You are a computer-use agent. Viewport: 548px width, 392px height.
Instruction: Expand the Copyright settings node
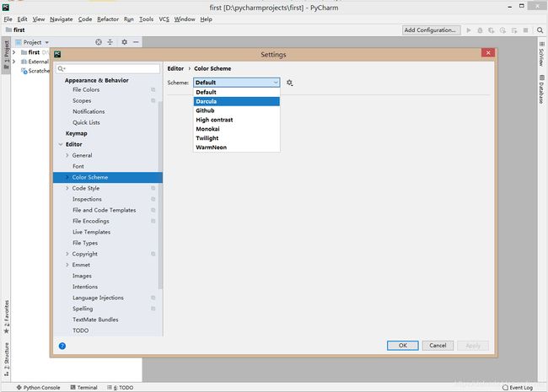(67, 254)
